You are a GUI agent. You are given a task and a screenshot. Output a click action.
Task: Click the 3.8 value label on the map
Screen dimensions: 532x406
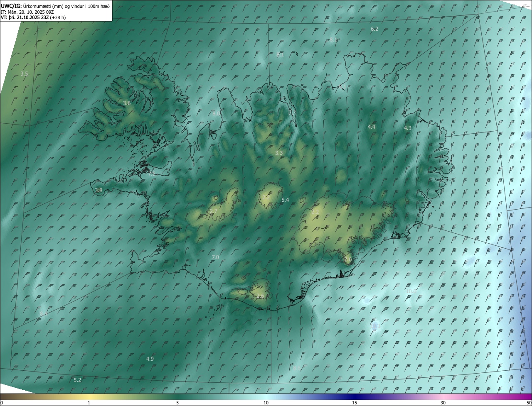(x=99, y=190)
